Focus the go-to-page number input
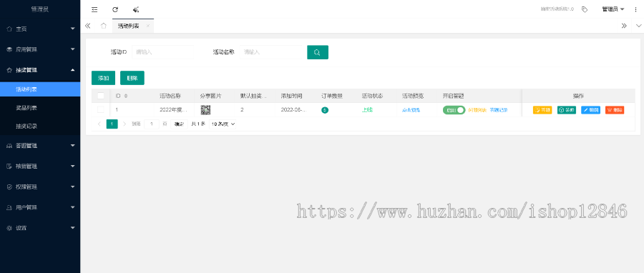644x273 pixels. [152, 124]
